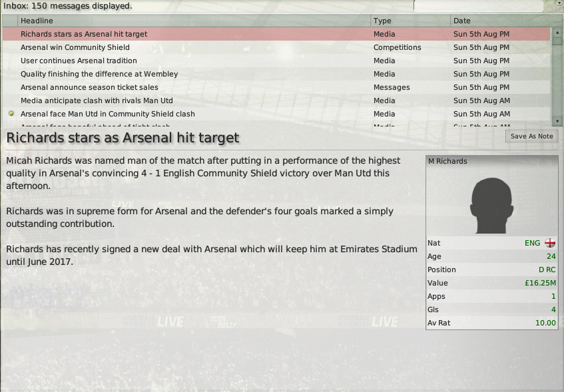
Task: Open Arsenal face Man Utd Community Shield message
Action: point(276,114)
